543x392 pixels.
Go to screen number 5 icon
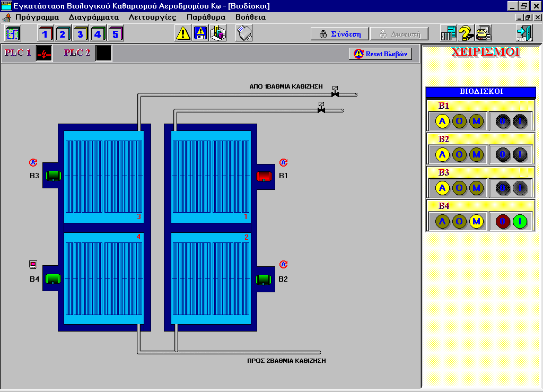(x=115, y=34)
